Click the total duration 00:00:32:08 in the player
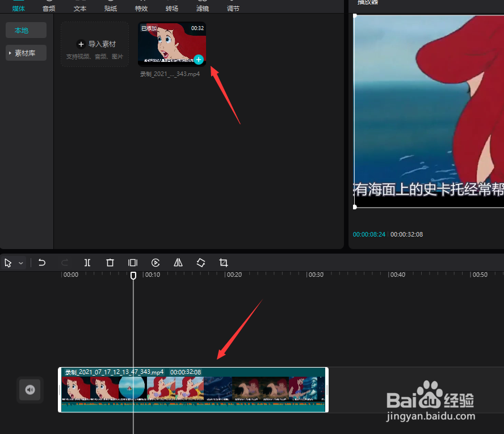 coord(406,234)
